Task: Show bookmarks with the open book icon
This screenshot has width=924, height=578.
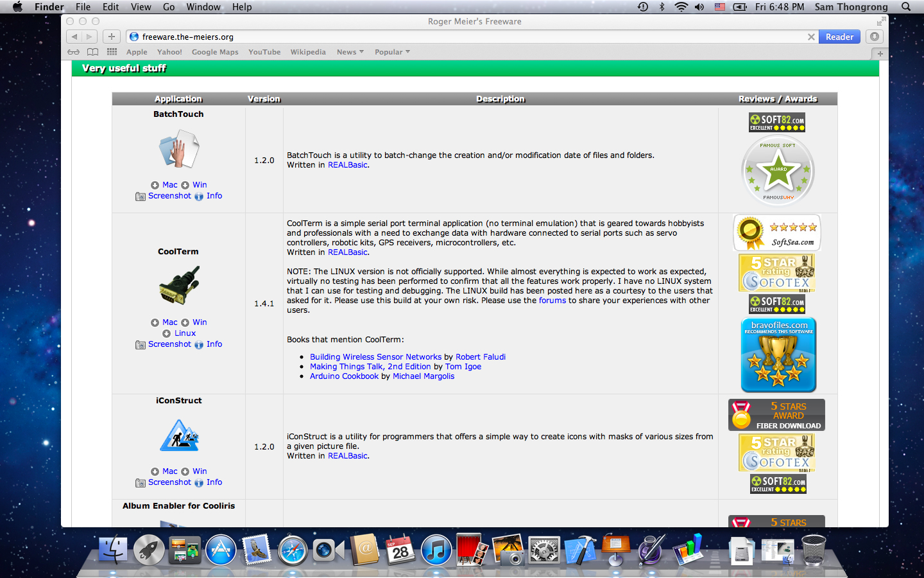Action: (93, 52)
